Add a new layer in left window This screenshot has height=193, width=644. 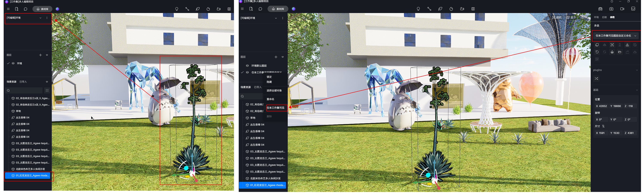(41, 55)
